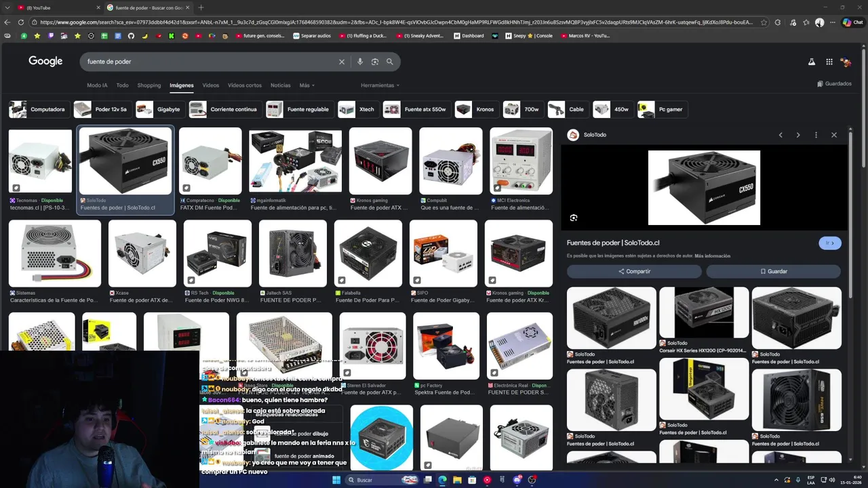868x488 pixels.
Task: Switch to the Videos cortos tab
Action: click(x=245, y=85)
